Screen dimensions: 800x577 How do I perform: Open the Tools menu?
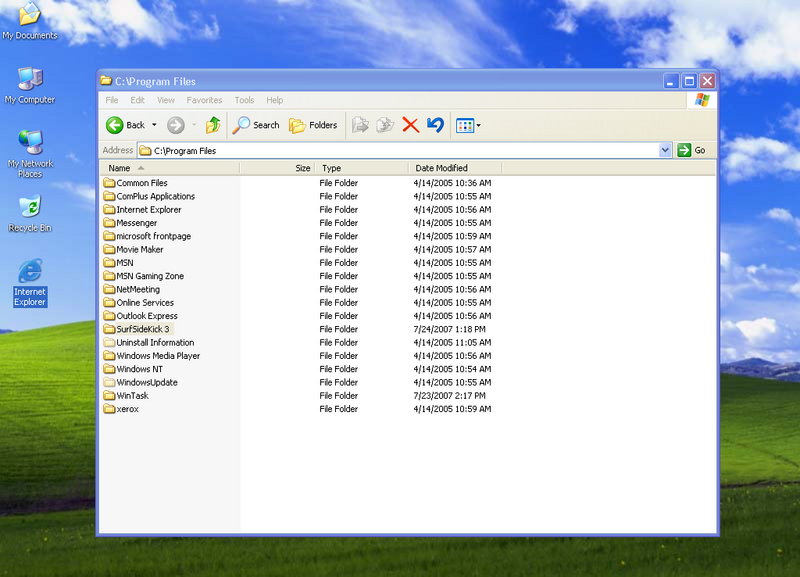coord(244,100)
